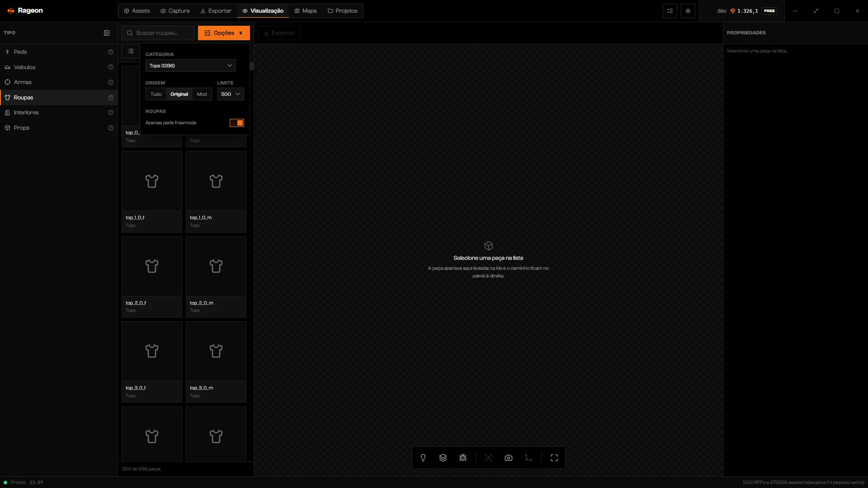
Task: Select Mod origin option
Action: [x=202, y=94]
